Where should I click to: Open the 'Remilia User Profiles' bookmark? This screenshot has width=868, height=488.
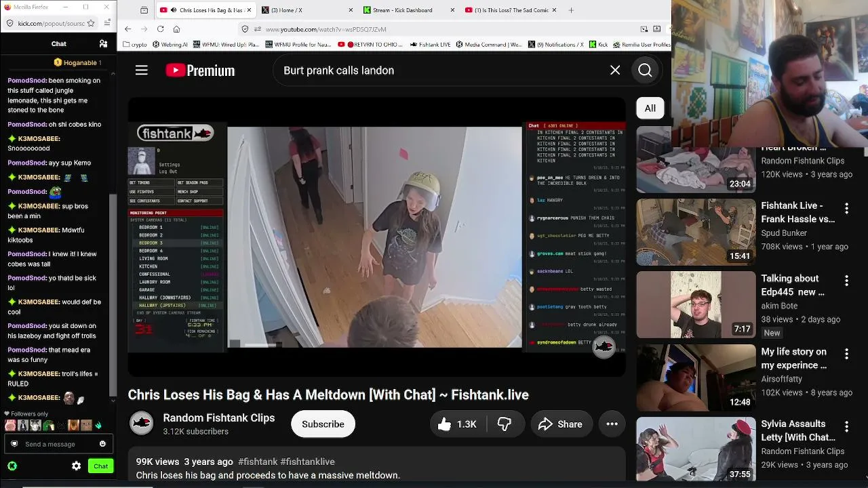[x=642, y=45]
